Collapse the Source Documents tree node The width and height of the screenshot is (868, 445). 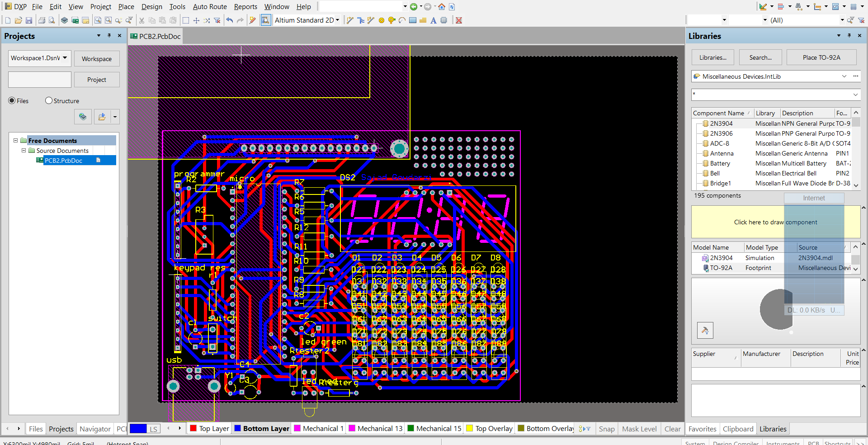[x=24, y=151]
